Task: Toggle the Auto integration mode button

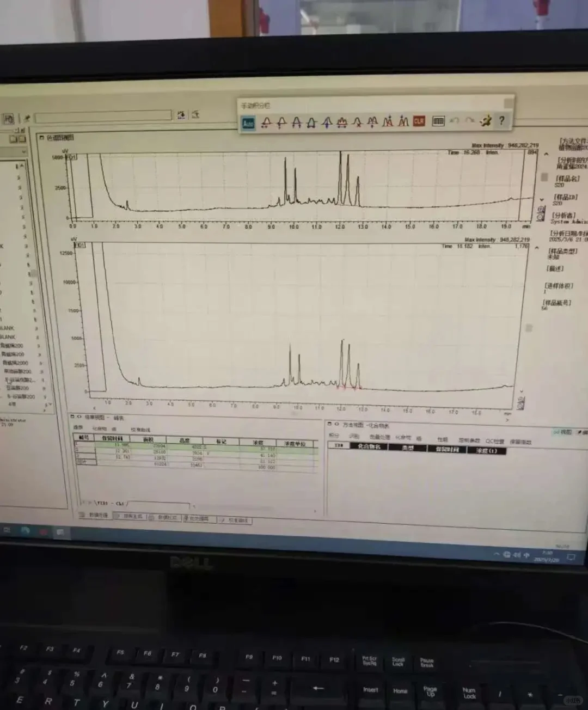Action: tap(248, 123)
